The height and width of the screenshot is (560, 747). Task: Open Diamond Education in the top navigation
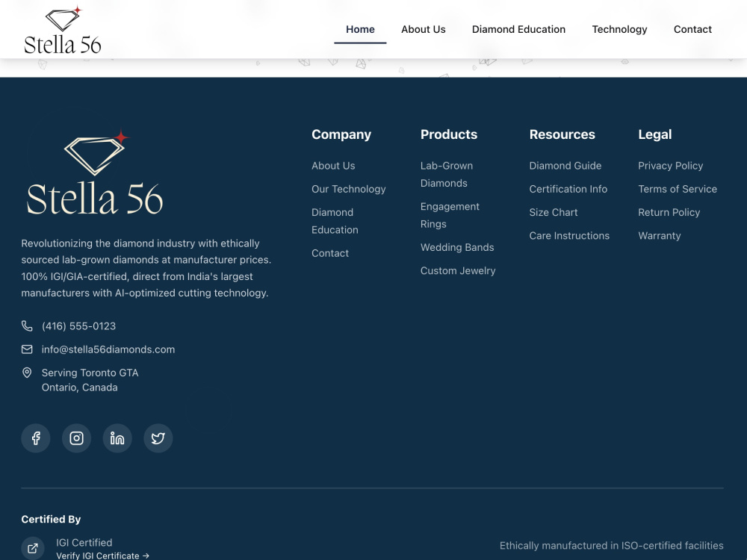(519, 30)
